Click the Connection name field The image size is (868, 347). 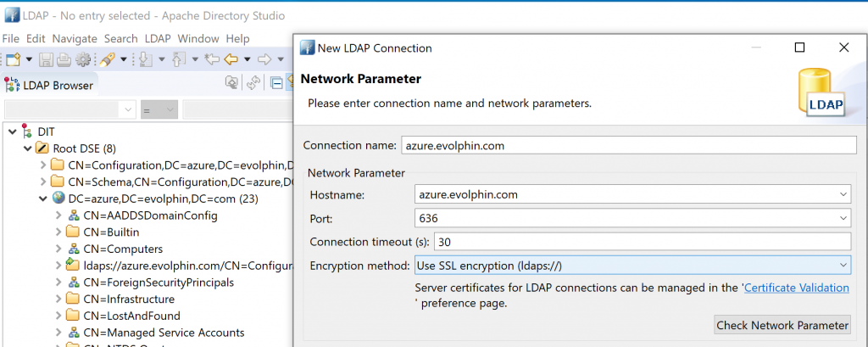click(628, 145)
